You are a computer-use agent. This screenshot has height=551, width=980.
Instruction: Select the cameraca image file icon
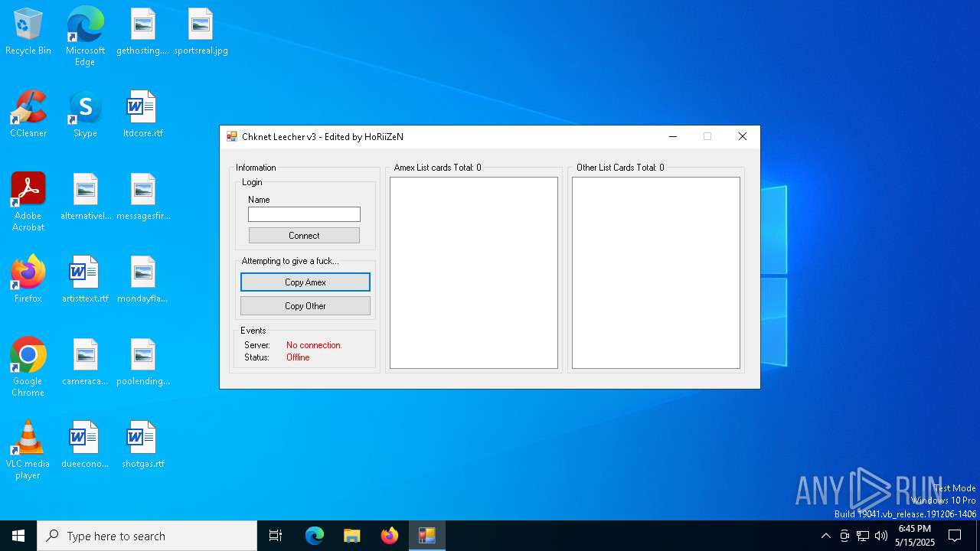(85, 363)
